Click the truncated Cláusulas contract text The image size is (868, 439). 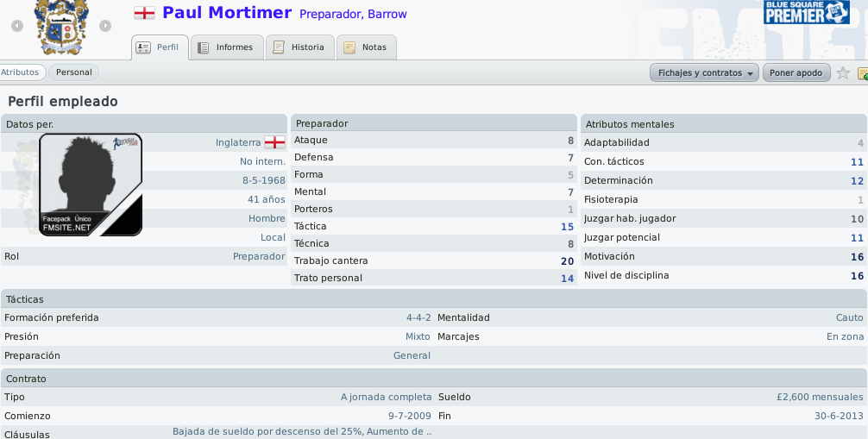click(x=302, y=431)
